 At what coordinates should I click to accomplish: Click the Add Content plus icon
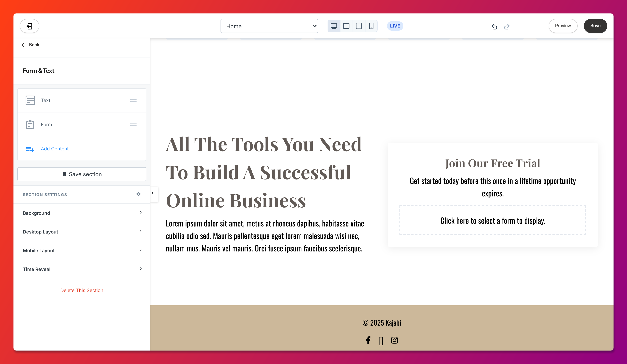pyautogui.click(x=30, y=149)
